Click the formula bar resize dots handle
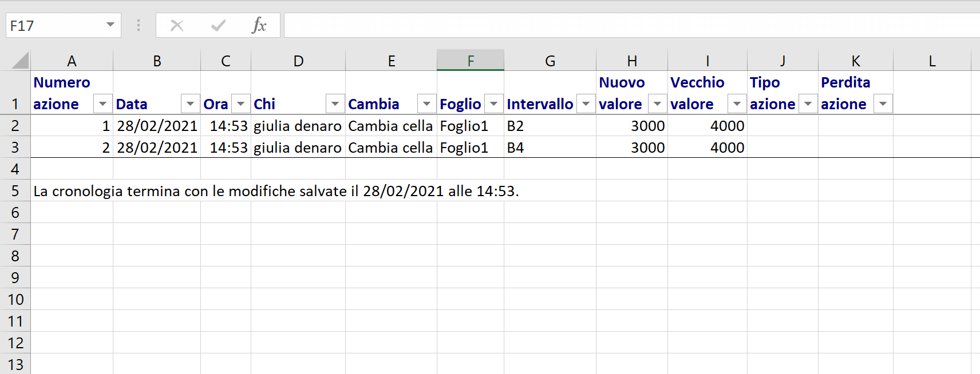This screenshot has width=980, height=374. 139,25
